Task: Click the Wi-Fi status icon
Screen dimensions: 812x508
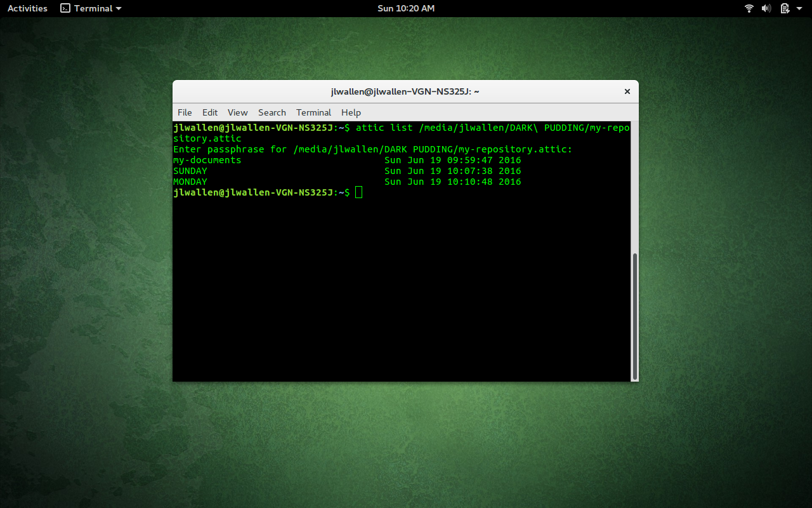Action: [x=749, y=8]
